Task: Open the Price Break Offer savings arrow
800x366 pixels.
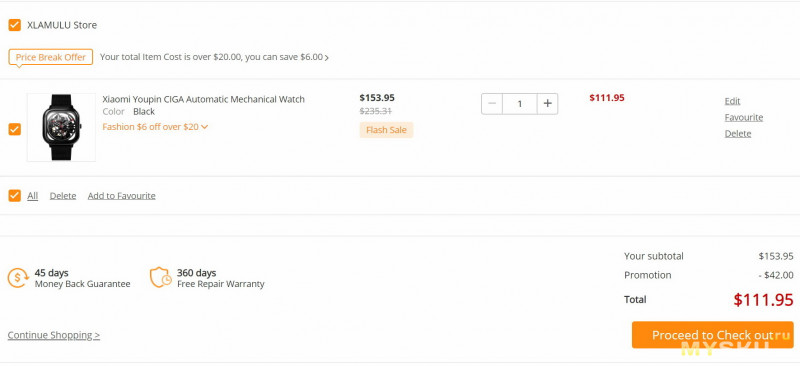Action: [327, 58]
